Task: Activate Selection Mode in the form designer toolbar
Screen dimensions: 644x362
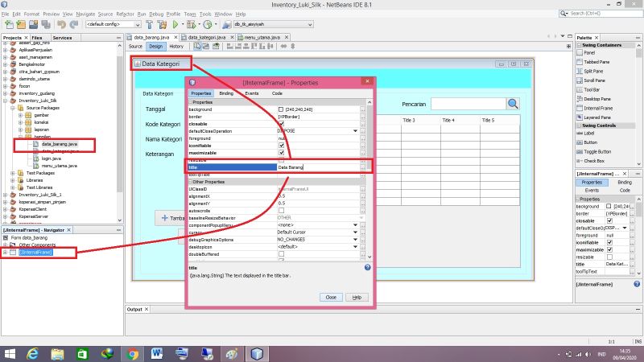Action: pyautogui.click(x=197, y=47)
